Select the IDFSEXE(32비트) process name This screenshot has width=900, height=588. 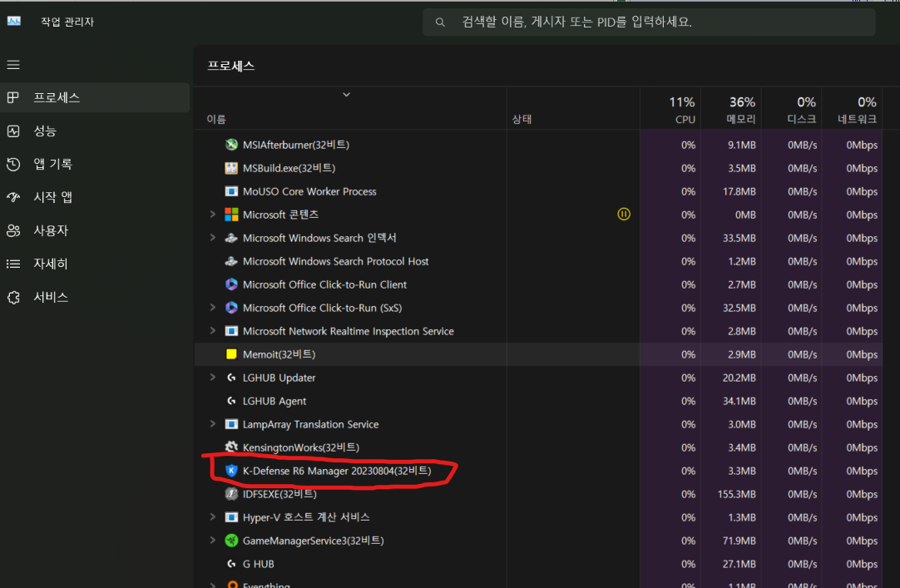click(x=279, y=494)
